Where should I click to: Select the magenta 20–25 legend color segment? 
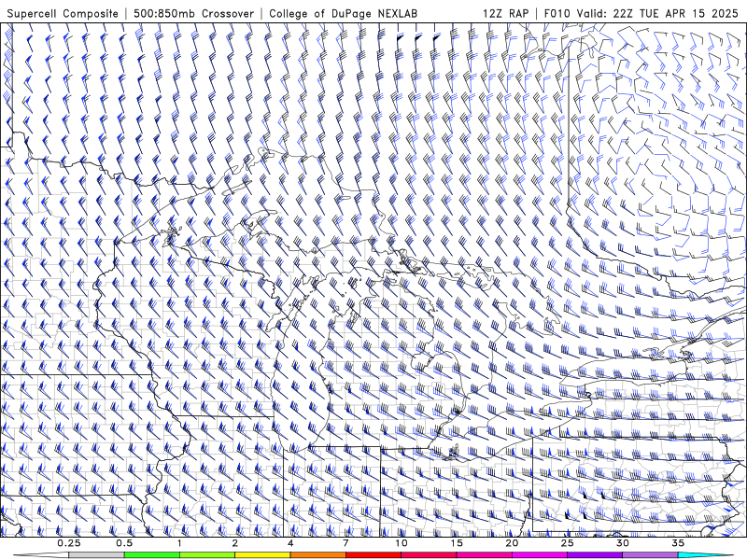point(540,555)
